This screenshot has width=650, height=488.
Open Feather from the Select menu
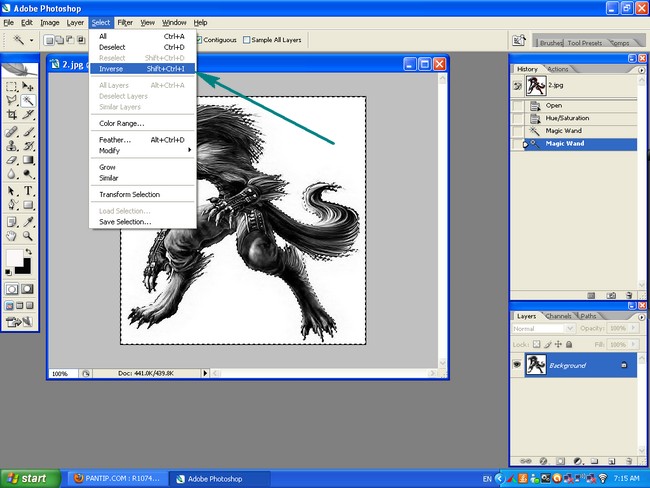[143, 140]
